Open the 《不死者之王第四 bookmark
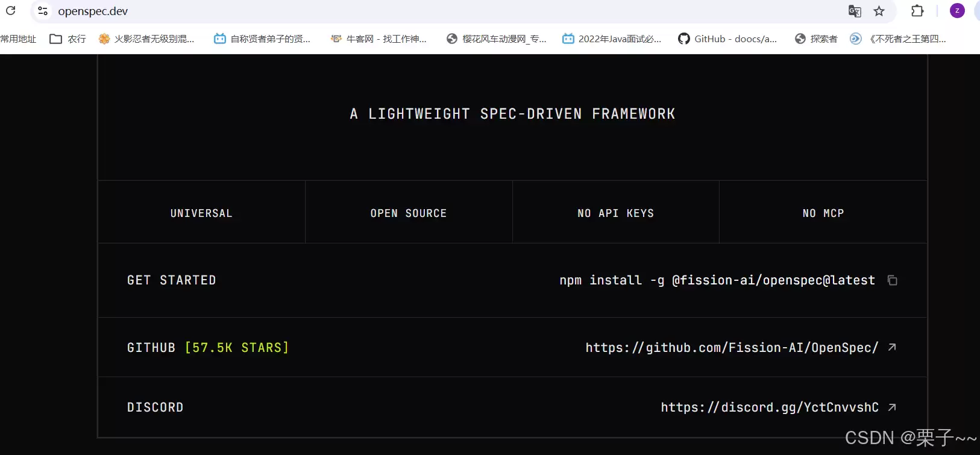Image resolution: width=980 pixels, height=455 pixels. (x=898, y=39)
